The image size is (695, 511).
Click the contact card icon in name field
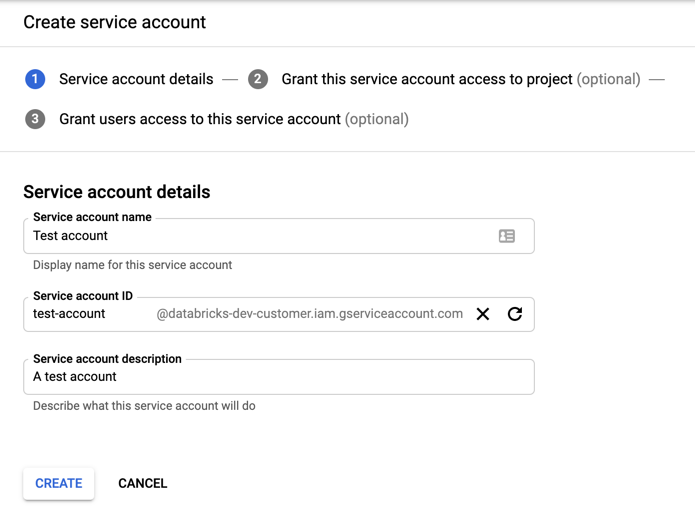point(507,236)
